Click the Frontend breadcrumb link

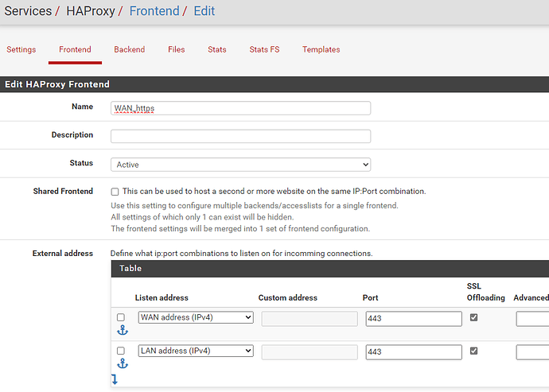coord(154,11)
